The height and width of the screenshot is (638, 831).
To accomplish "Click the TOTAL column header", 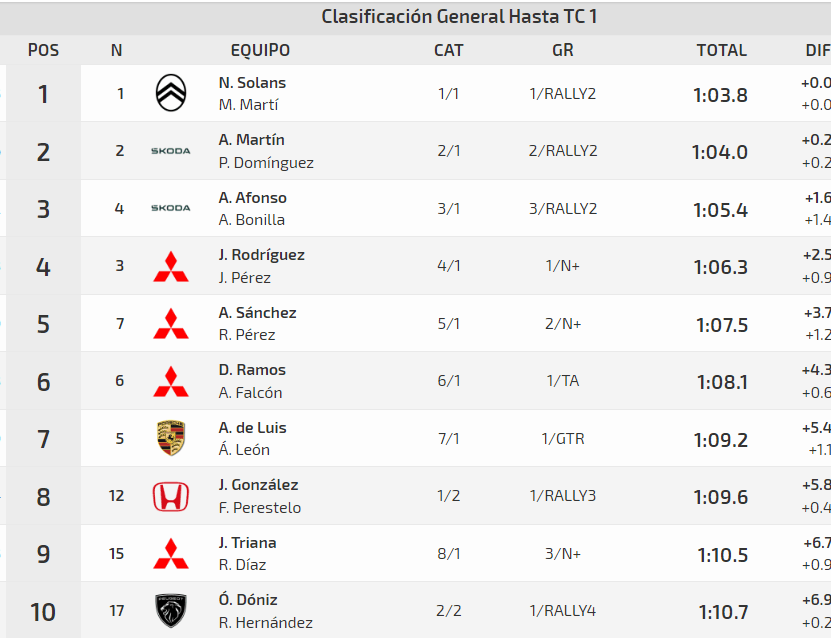I will tap(721, 50).
